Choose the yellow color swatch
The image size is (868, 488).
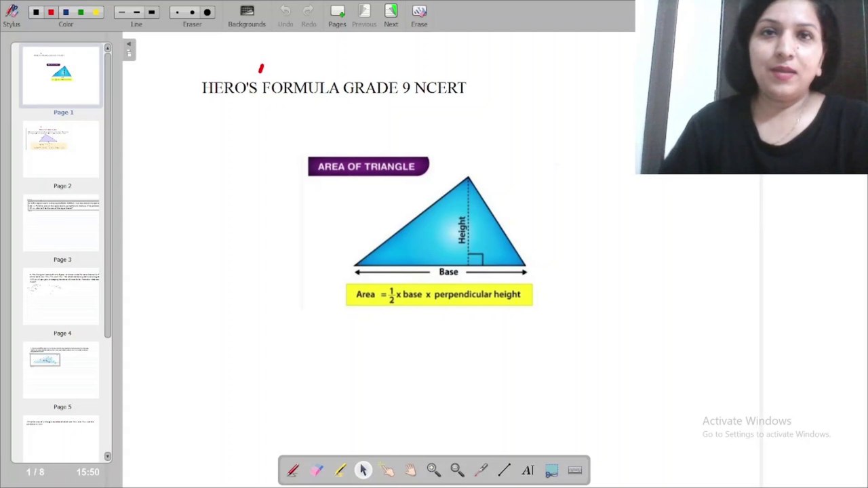pos(96,12)
